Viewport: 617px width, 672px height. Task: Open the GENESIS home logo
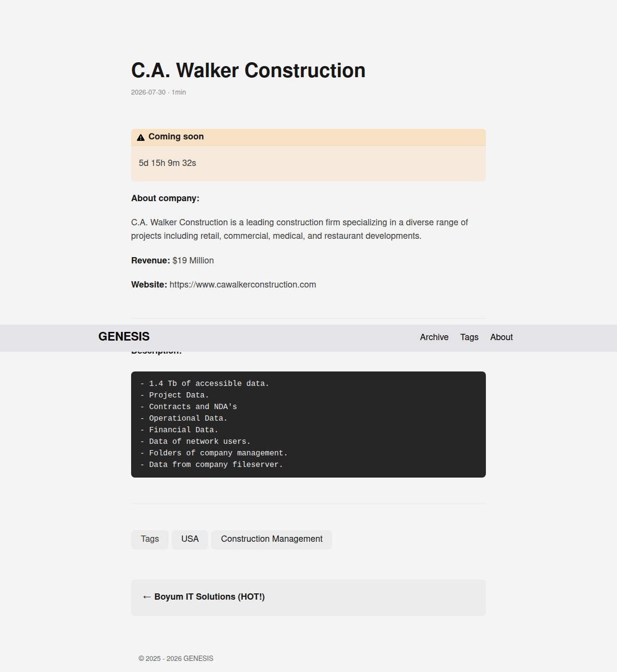(x=124, y=337)
